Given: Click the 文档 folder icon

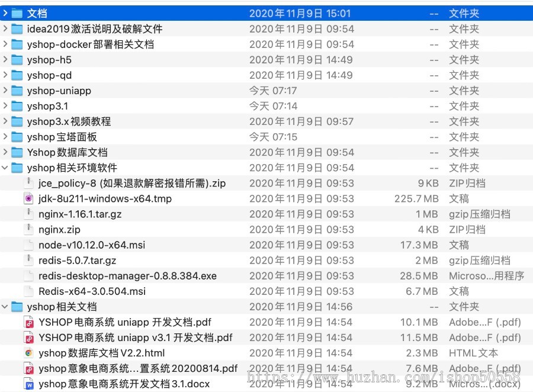Looking at the screenshot, I should click(17, 13).
